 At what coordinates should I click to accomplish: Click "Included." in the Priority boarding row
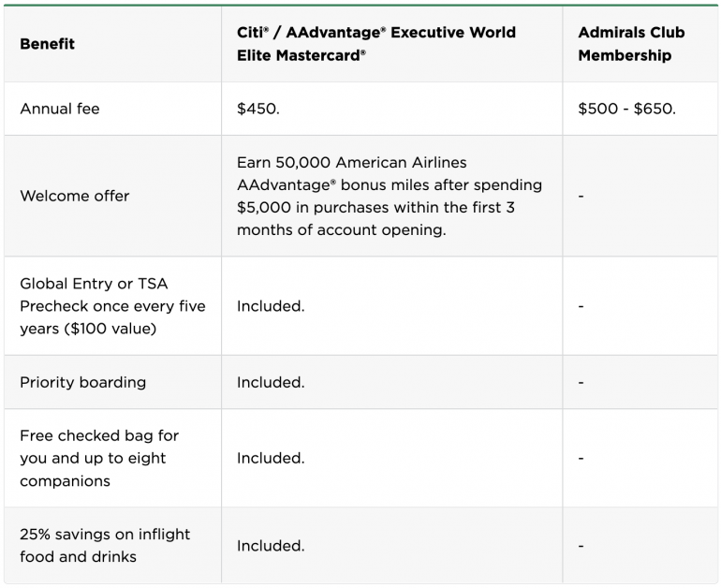tap(271, 382)
